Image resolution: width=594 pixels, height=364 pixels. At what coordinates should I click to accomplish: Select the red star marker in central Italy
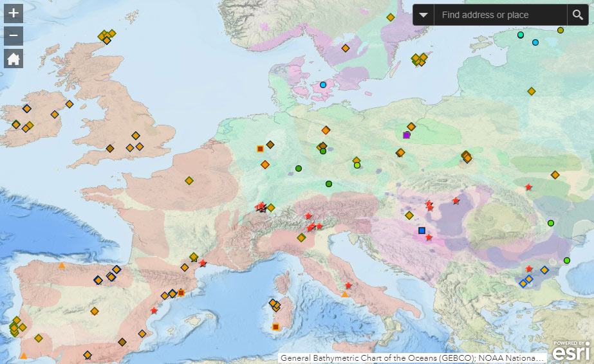348,286
